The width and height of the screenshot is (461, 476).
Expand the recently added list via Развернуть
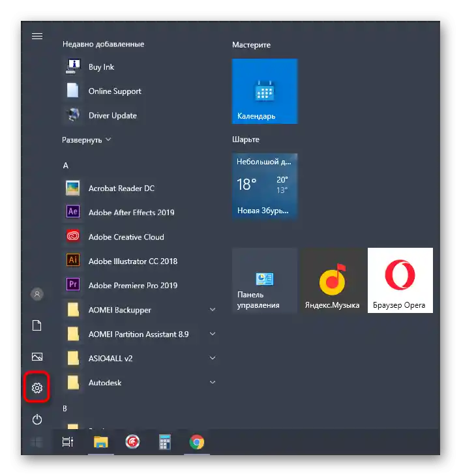click(x=87, y=140)
